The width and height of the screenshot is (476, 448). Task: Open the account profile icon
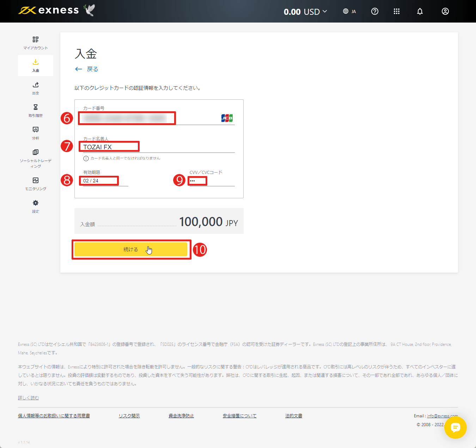pyautogui.click(x=445, y=11)
